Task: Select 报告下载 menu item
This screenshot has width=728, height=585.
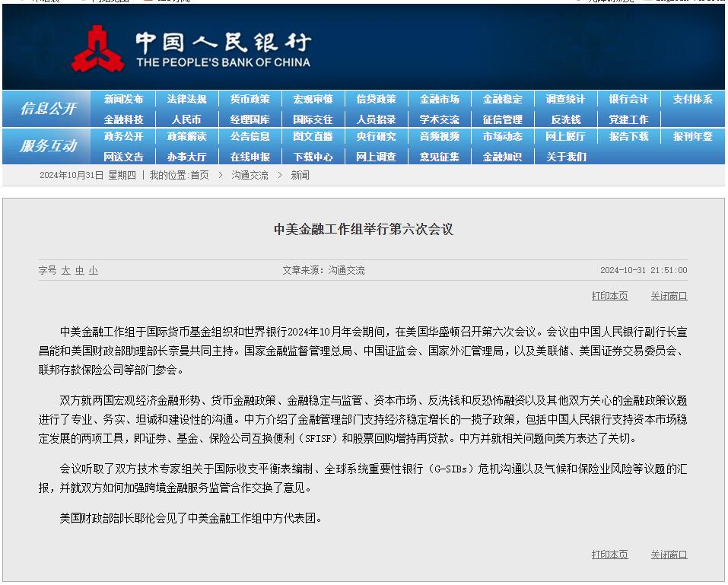Action: click(x=628, y=136)
